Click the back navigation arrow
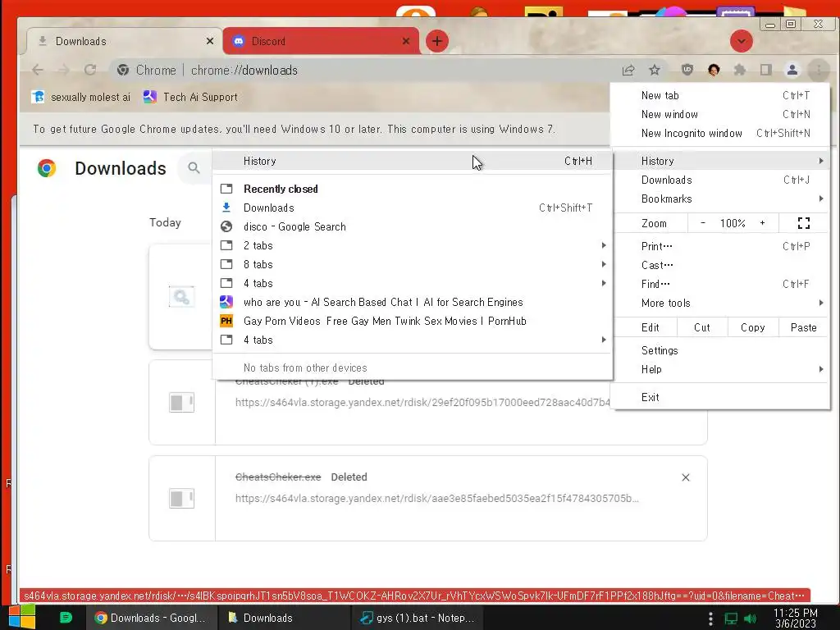840x630 pixels. pos(38,71)
